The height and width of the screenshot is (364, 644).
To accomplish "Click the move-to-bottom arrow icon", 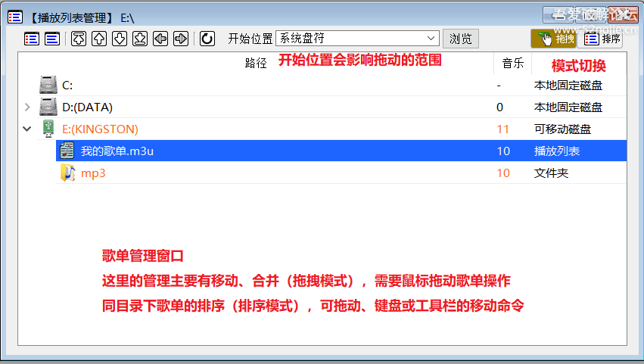I will pos(140,39).
